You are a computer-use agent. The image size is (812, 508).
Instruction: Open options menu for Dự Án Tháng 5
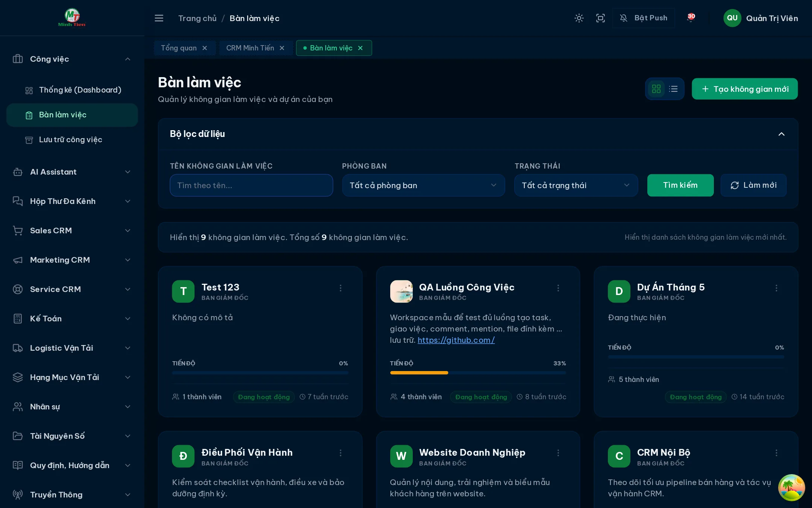pos(776,288)
